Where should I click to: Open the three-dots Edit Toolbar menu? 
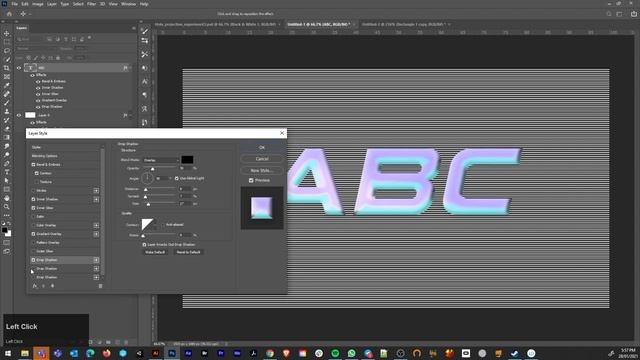pyautogui.click(x=7, y=215)
